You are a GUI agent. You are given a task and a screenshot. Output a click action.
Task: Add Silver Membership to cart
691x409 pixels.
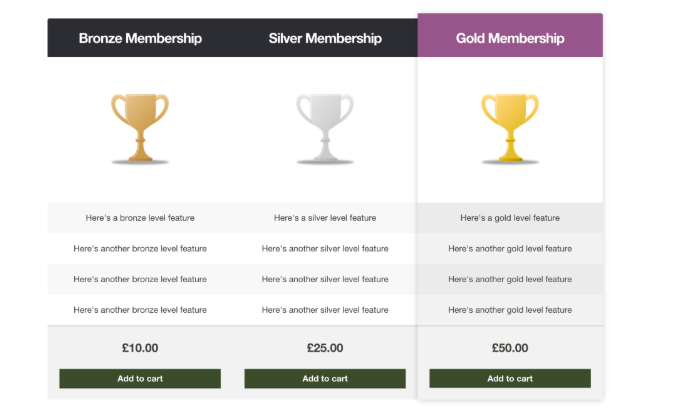click(325, 379)
